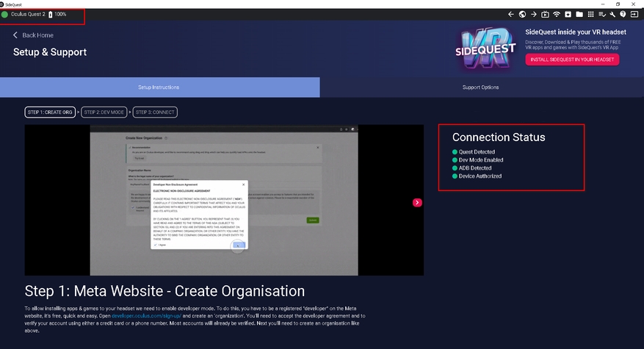Viewport: 644px width, 349px height.
Task: Open headset file manager folder icon
Action: pyautogui.click(x=579, y=14)
